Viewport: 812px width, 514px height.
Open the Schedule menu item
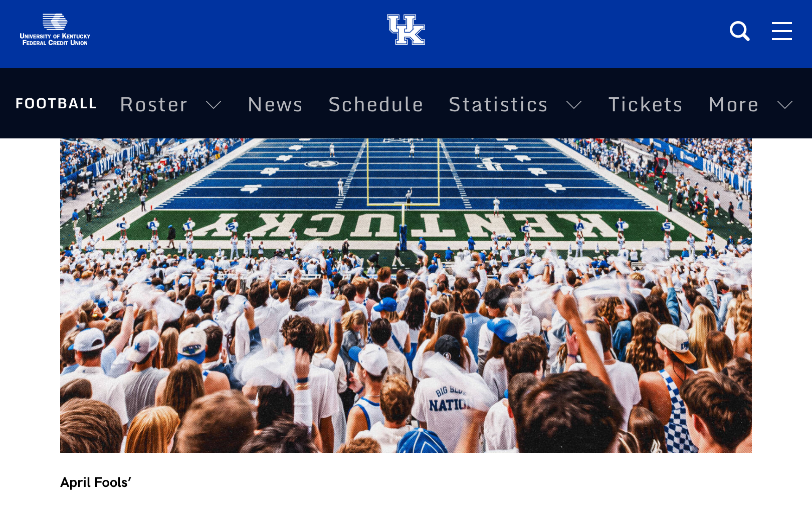click(376, 104)
